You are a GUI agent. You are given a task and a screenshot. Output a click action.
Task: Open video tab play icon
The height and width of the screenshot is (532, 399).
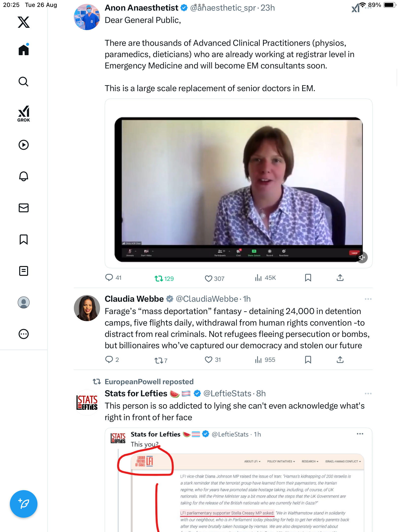click(24, 145)
